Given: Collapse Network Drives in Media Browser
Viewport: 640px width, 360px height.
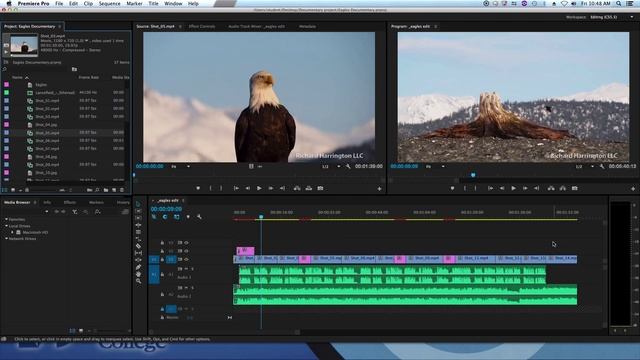Looking at the screenshot, I should 7,238.
